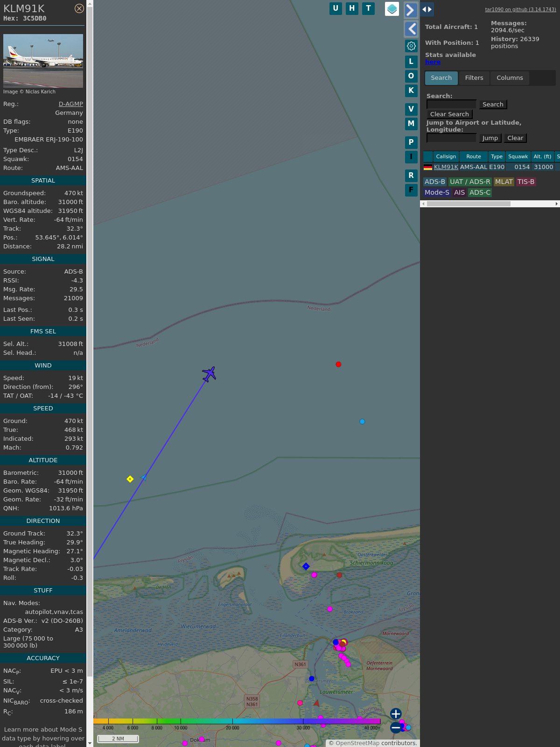Image resolution: width=560 pixels, height=747 pixels.
Task: Open the D-AGMP registration link
Action: [71, 104]
